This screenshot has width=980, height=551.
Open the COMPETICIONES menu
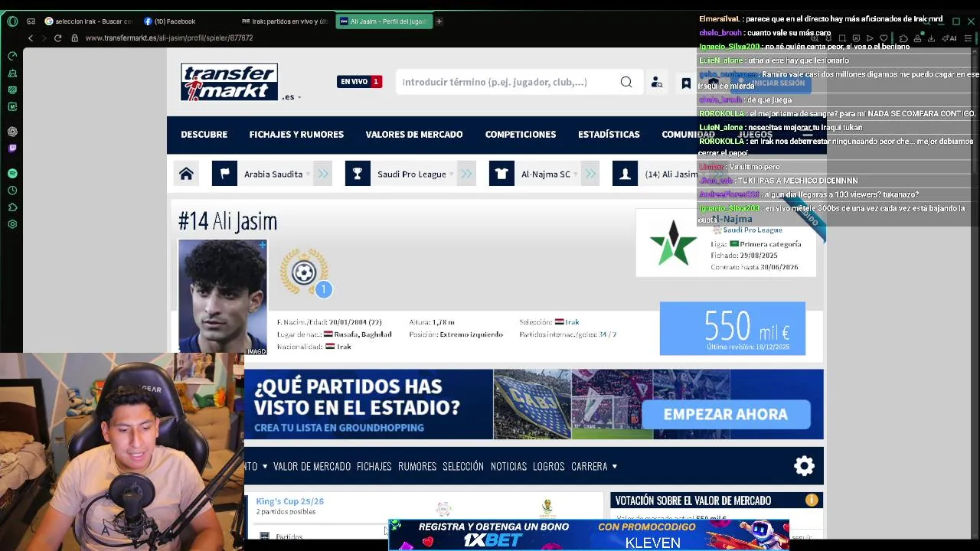tap(521, 135)
